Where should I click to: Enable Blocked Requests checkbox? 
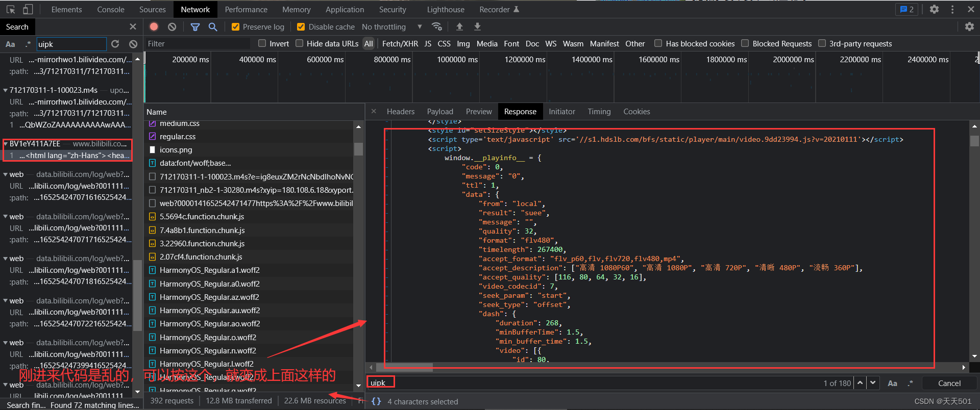(x=745, y=43)
